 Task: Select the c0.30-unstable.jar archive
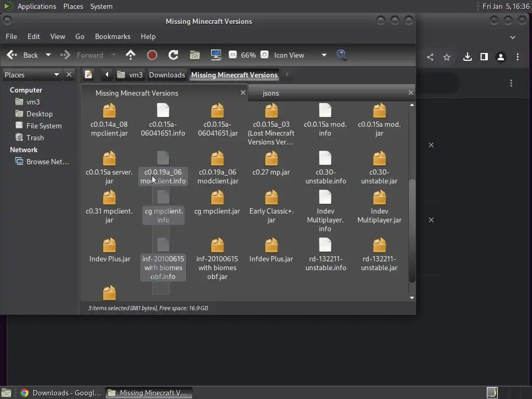click(x=379, y=168)
